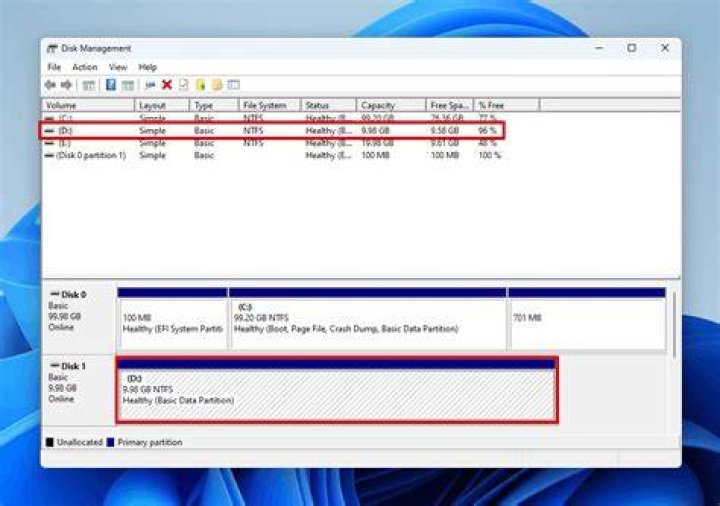Click the 100 MB capacity cell
This screenshot has height=506, width=720.
coord(375,156)
